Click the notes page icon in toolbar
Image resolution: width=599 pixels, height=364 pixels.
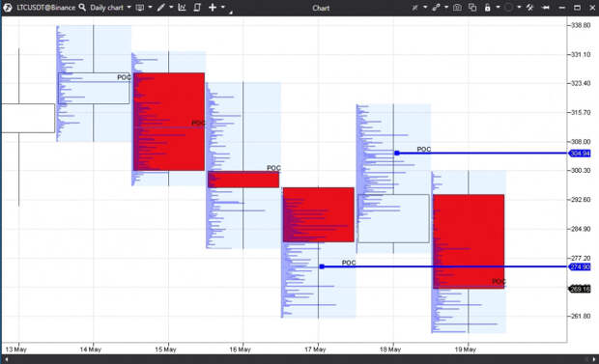197,8
